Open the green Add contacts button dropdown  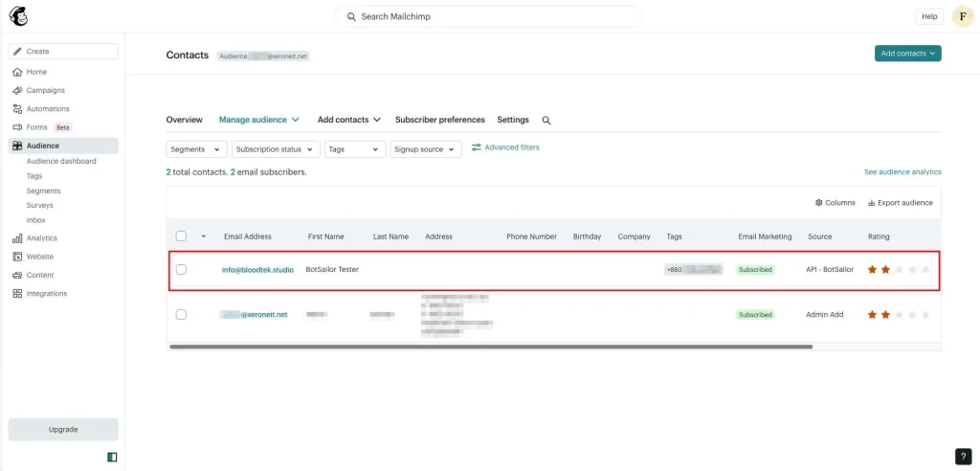tap(907, 54)
